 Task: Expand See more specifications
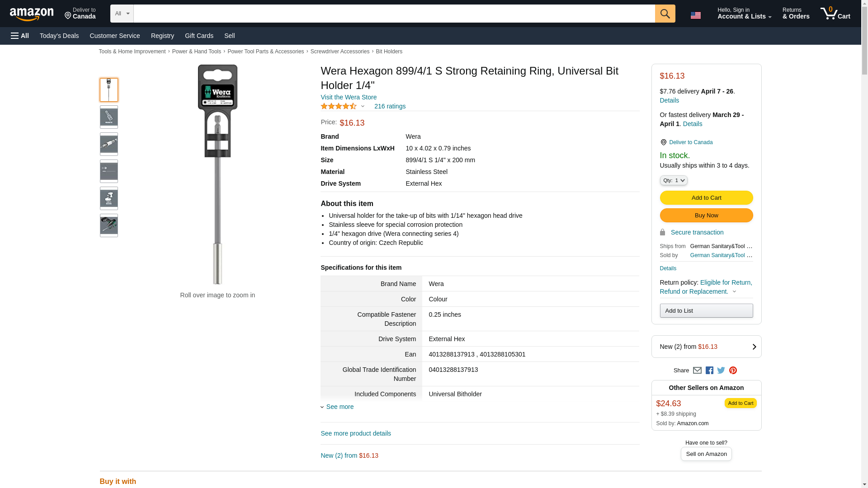coord(340,407)
